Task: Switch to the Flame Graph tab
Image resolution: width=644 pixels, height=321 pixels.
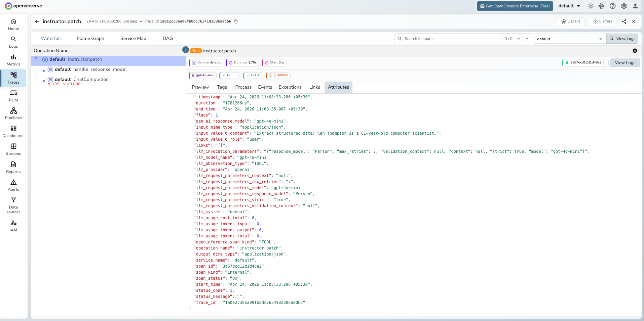Action: click(x=90, y=38)
